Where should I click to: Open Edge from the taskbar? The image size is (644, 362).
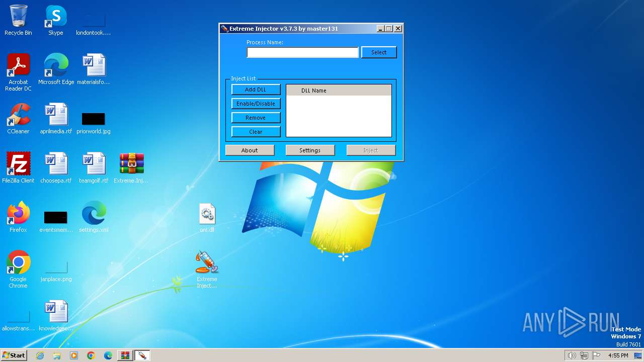click(108, 355)
